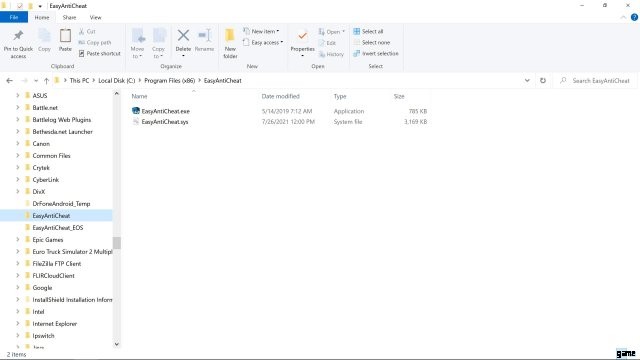Select the EasyAntiCheat.exe file icon
The image size is (640, 360).
136,111
